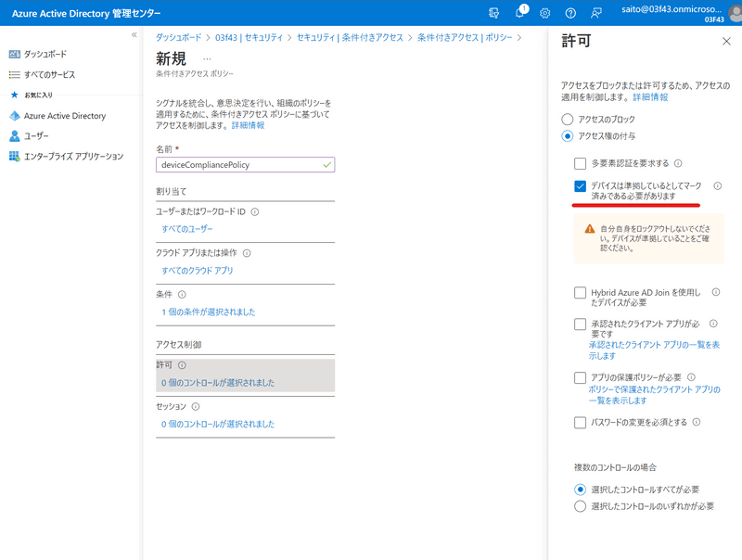This screenshot has height=560, width=742.
Task: Collapse the left sidebar with chevron icon
Action: tap(134, 34)
